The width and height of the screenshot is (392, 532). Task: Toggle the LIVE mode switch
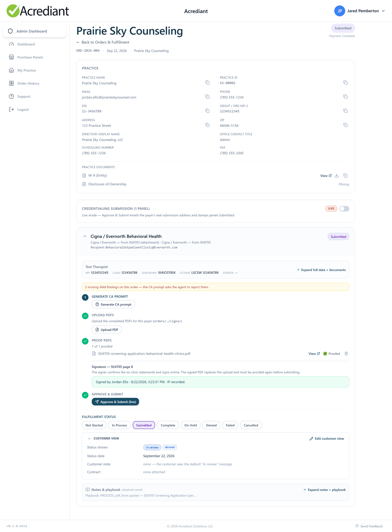(344, 209)
